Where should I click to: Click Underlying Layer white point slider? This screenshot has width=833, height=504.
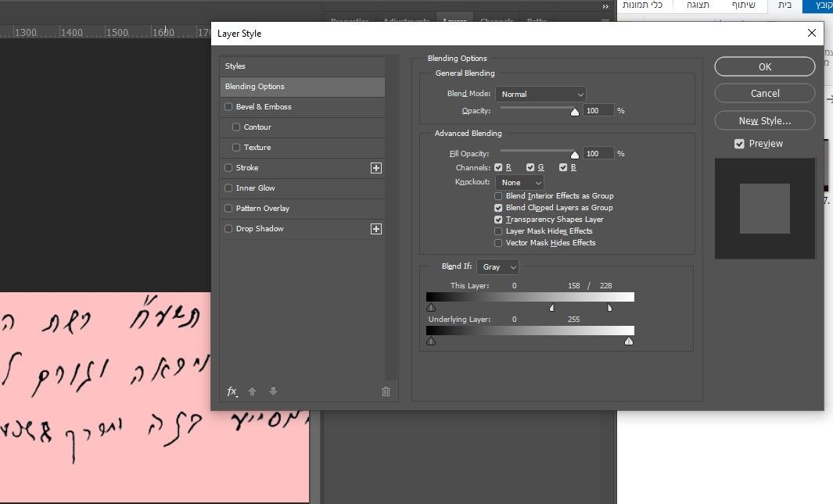[x=629, y=341]
